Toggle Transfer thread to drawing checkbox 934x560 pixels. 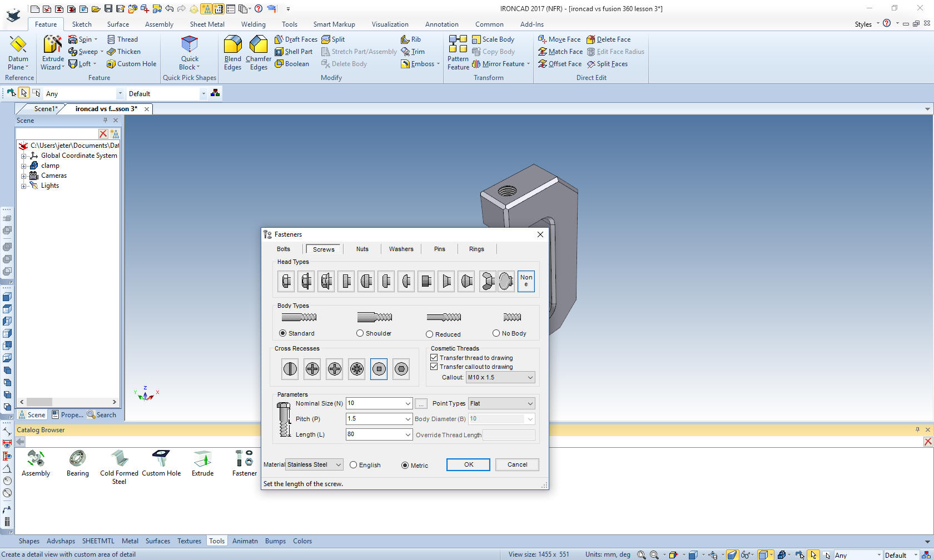coord(434,358)
